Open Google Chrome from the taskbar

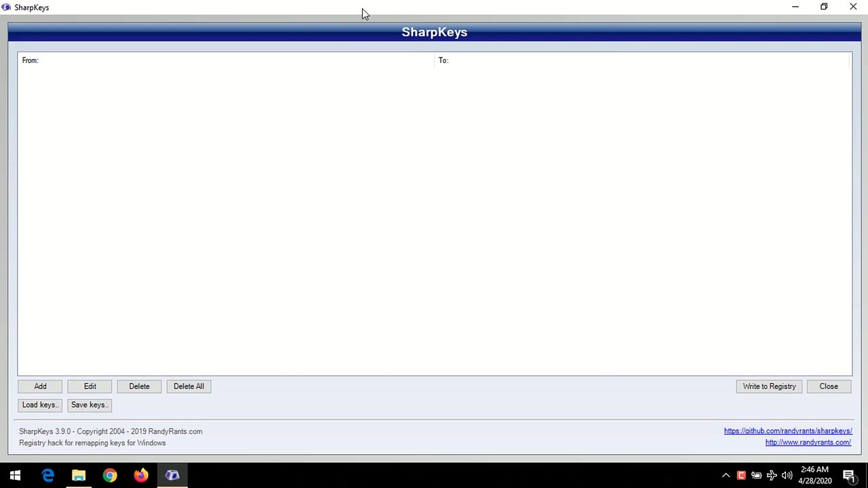click(109, 474)
